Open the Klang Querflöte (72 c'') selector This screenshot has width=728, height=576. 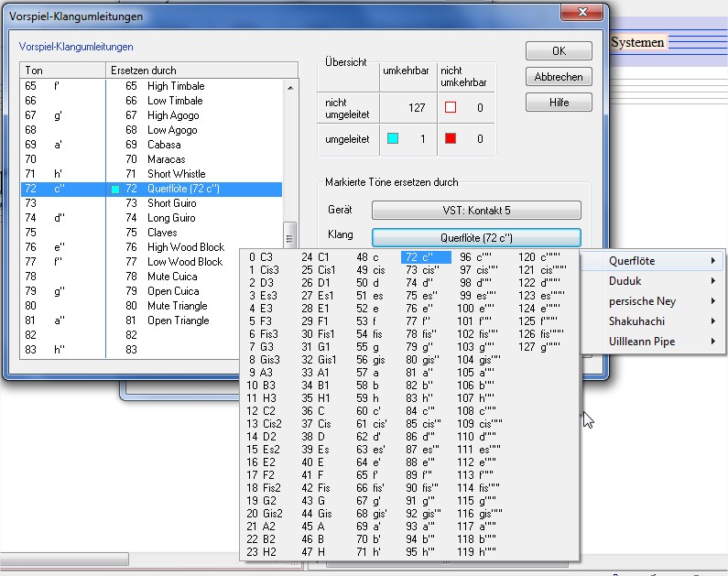[x=476, y=237]
